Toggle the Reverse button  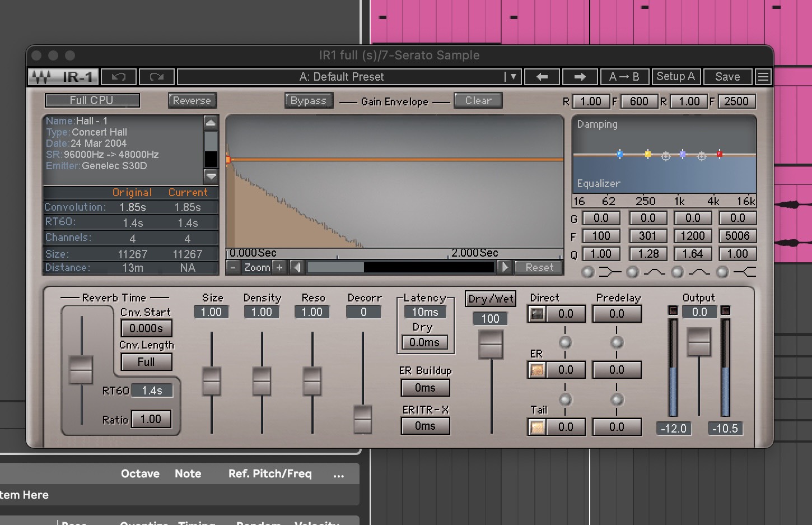[192, 101]
